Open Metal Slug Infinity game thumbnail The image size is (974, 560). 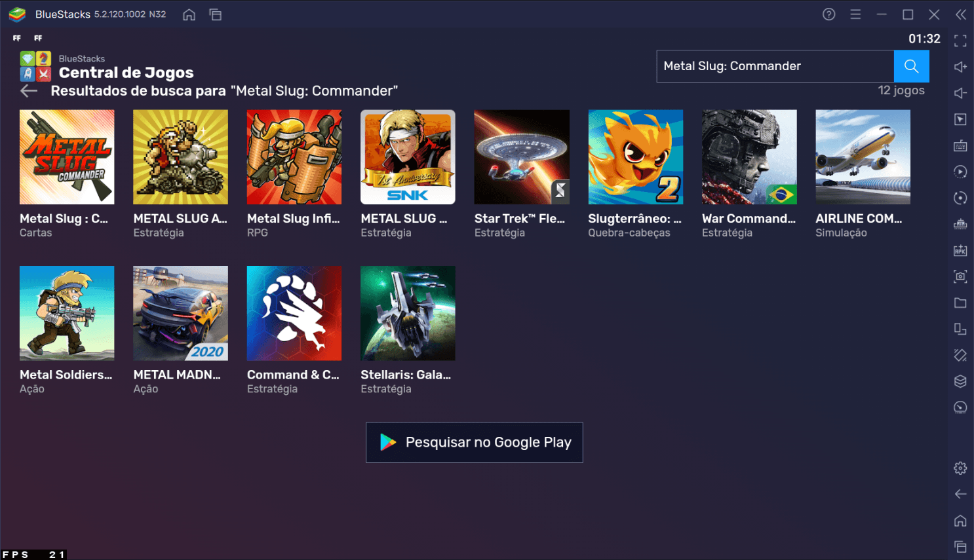294,157
